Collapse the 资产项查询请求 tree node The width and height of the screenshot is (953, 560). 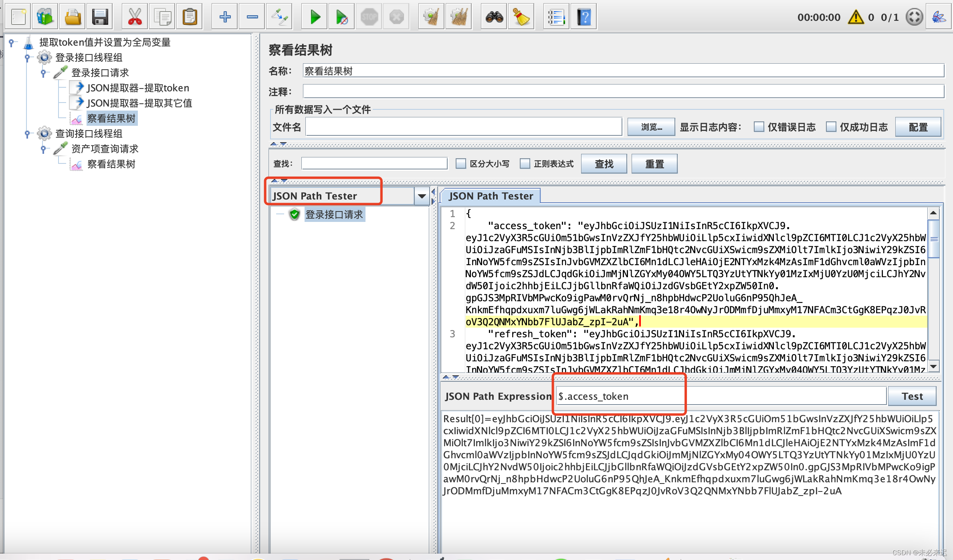tap(43, 149)
